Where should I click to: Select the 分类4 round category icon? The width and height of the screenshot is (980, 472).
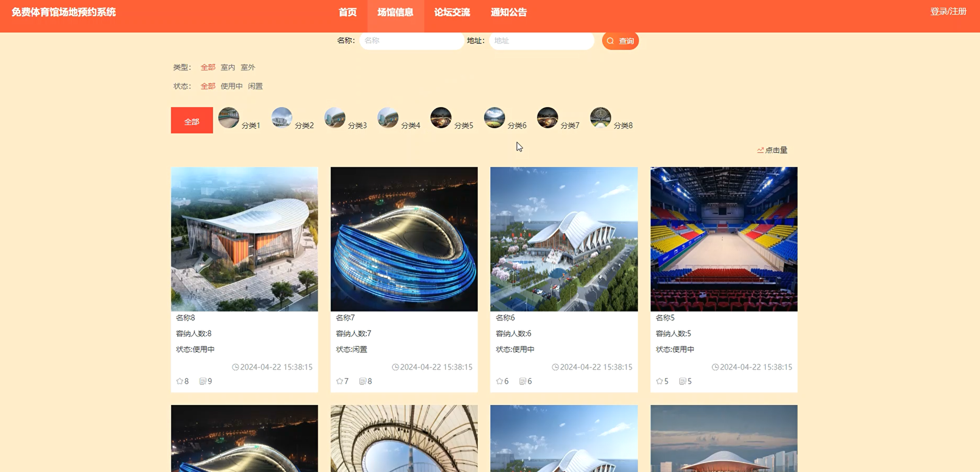pos(387,117)
